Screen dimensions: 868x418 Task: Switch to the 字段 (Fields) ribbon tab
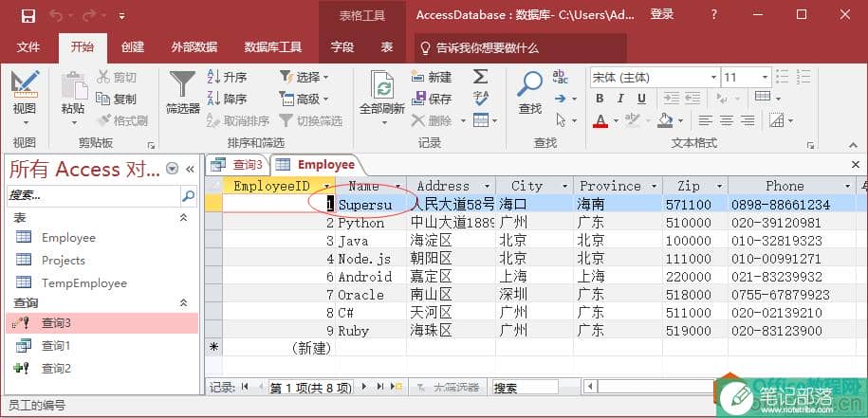(342, 47)
